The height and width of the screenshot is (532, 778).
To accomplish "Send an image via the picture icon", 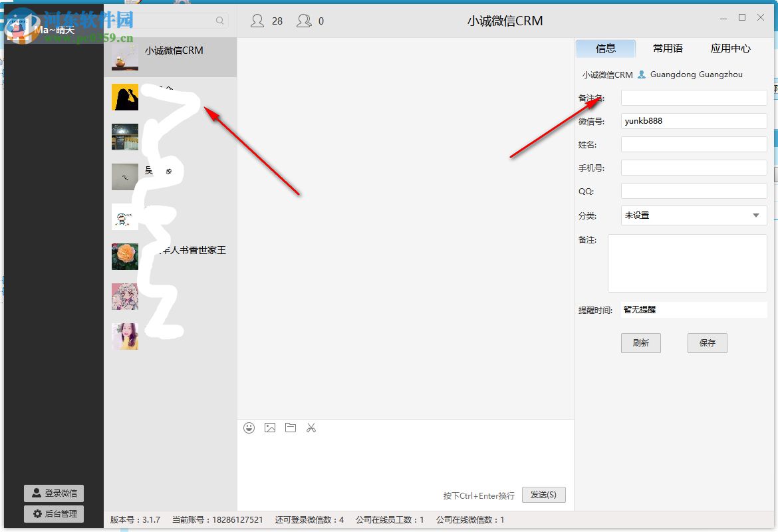I will click(x=270, y=428).
